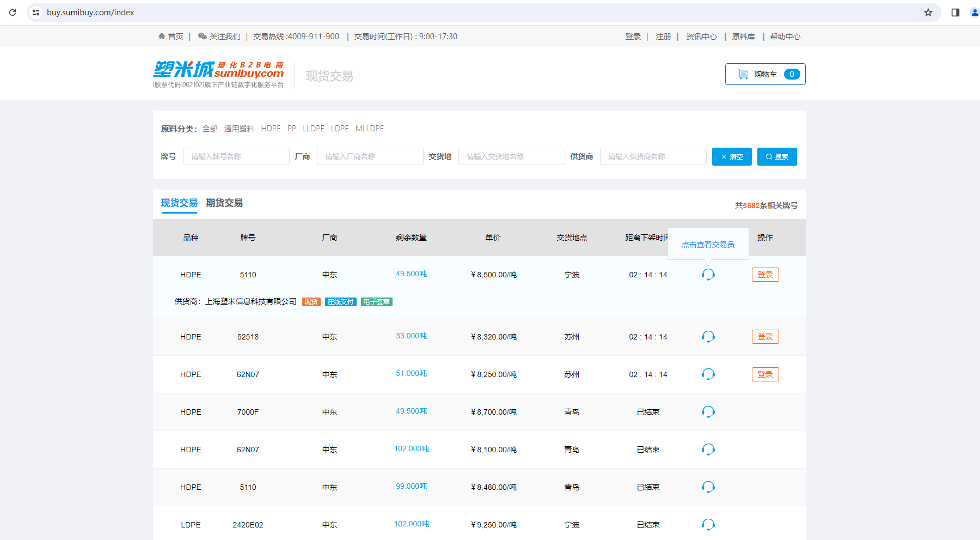Click the 电子签章 tag in supplier row

(377, 302)
